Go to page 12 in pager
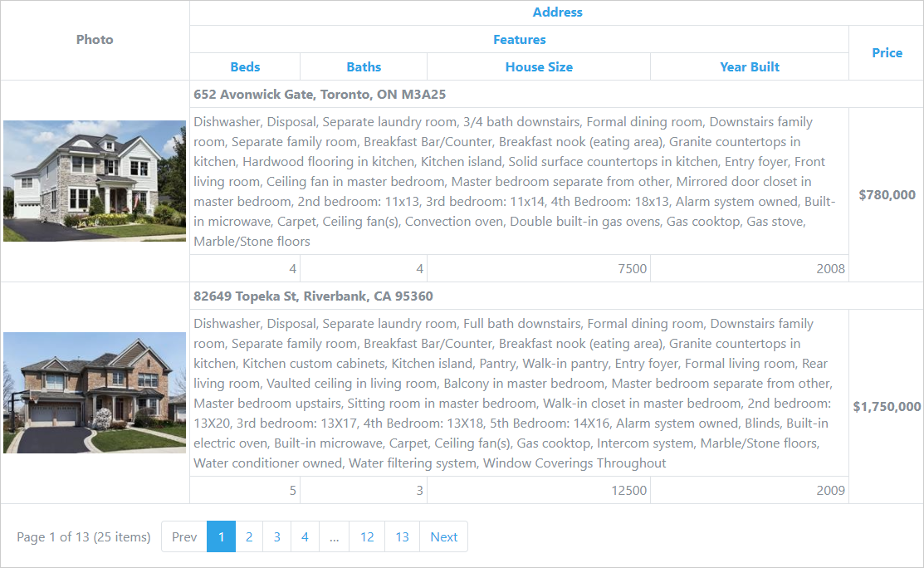924x568 pixels. (367, 536)
